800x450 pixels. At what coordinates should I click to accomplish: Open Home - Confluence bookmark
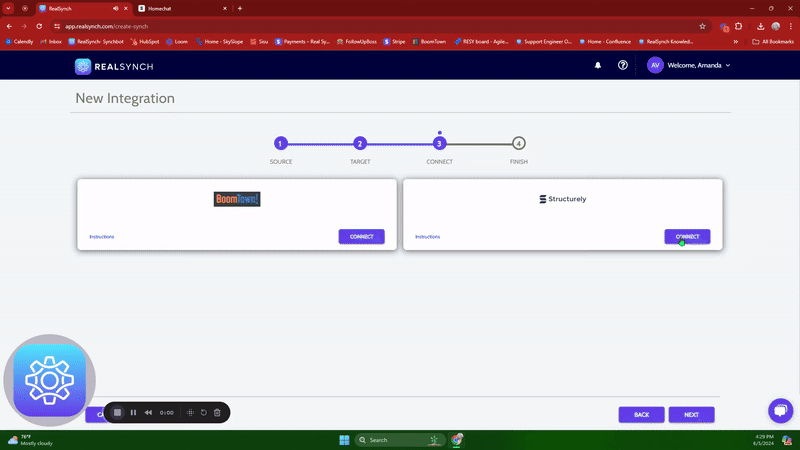[605, 42]
